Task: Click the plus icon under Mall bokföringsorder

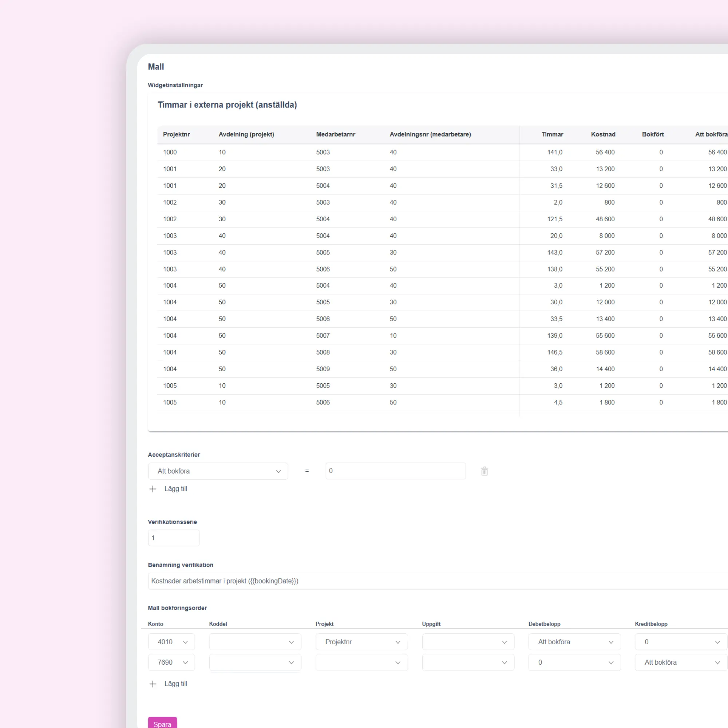Action: pos(153,684)
